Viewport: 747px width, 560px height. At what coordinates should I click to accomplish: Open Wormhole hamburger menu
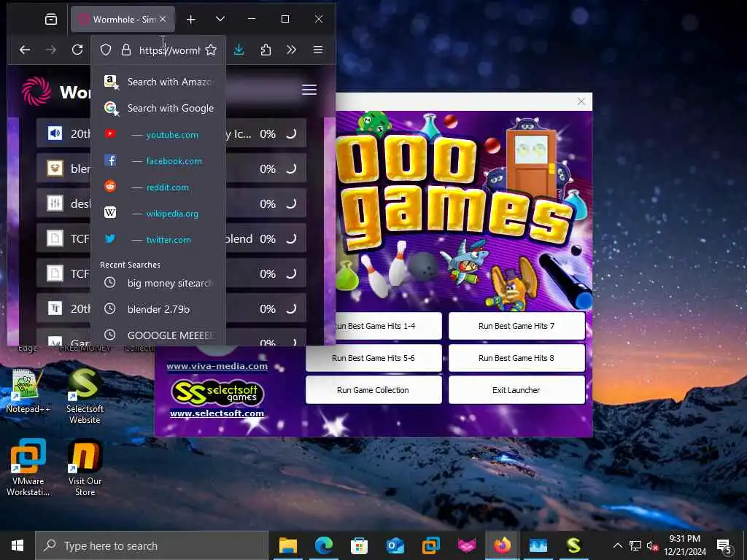pos(309,90)
